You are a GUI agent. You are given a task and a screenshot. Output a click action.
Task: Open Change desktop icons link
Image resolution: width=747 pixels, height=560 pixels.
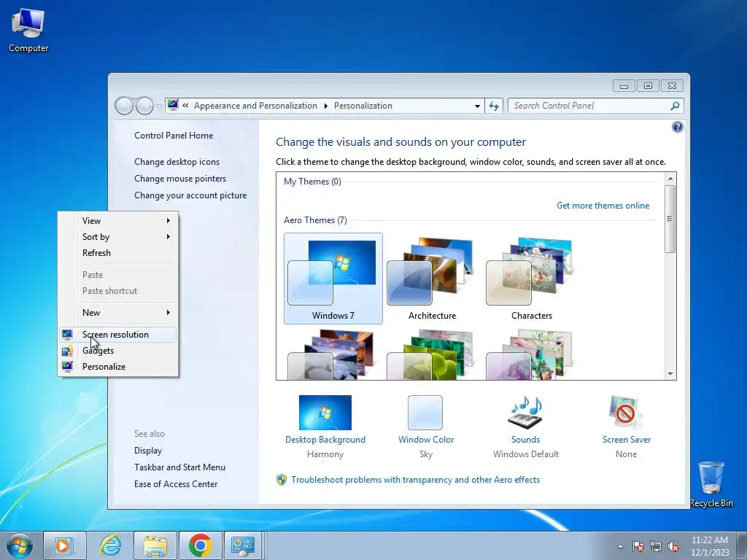(x=177, y=162)
